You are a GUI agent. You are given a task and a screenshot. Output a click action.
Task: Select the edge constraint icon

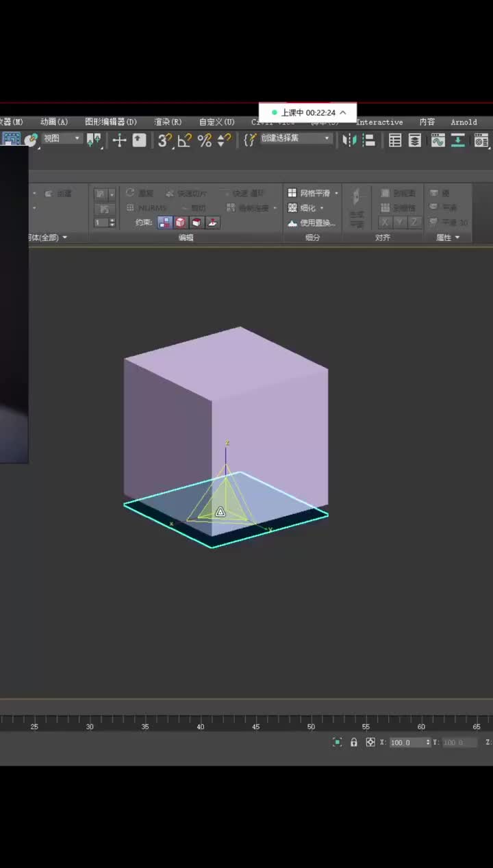[181, 222]
